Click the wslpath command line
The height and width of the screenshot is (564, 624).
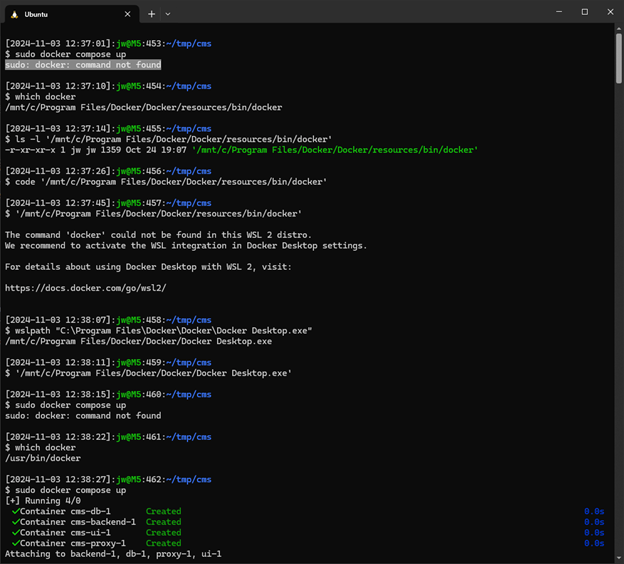tap(162, 330)
